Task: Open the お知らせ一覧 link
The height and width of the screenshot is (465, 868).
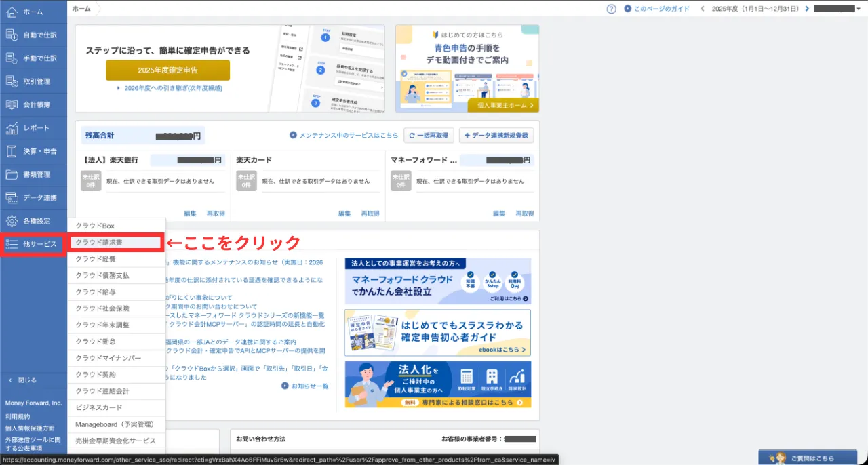Action: pos(306,386)
